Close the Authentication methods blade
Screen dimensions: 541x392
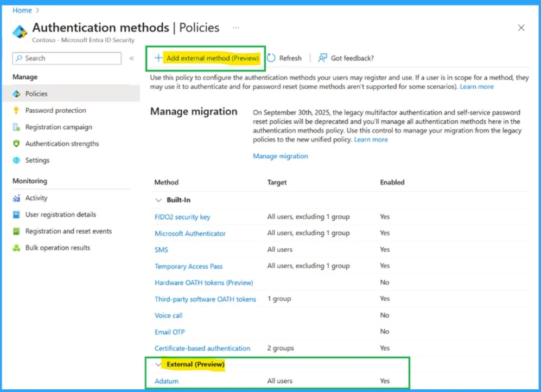point(521,28)
